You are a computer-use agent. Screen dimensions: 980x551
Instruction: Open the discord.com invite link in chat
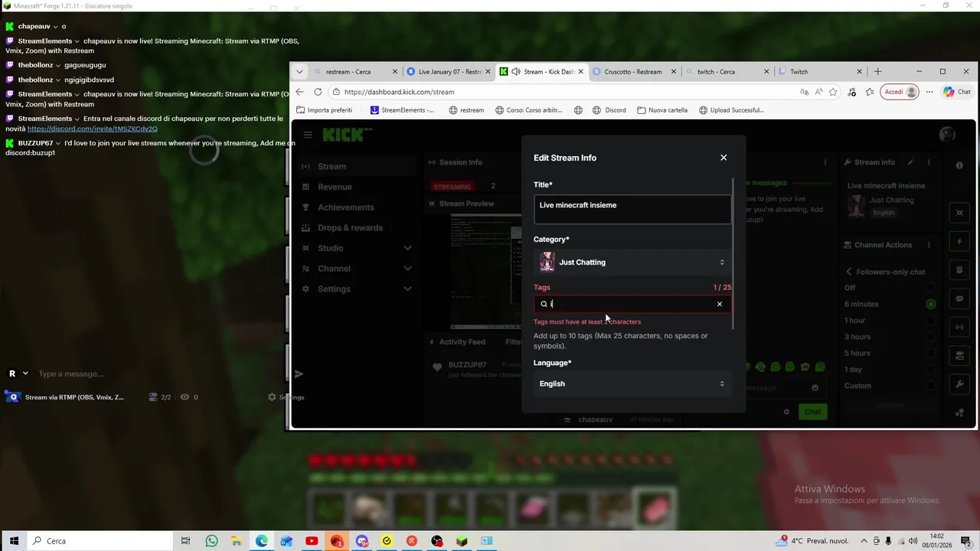click(x=93, y=129)
